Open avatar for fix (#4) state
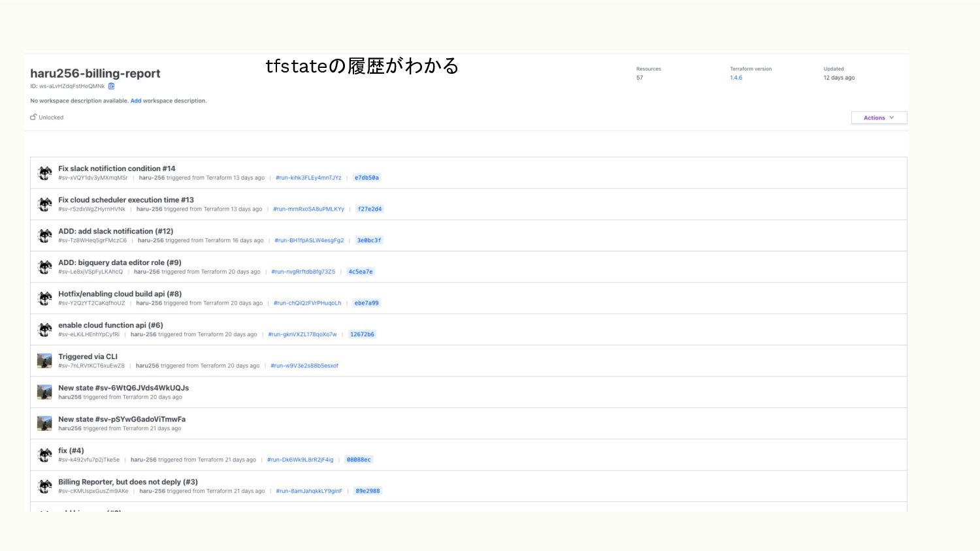980x551 pixels. 44,455
